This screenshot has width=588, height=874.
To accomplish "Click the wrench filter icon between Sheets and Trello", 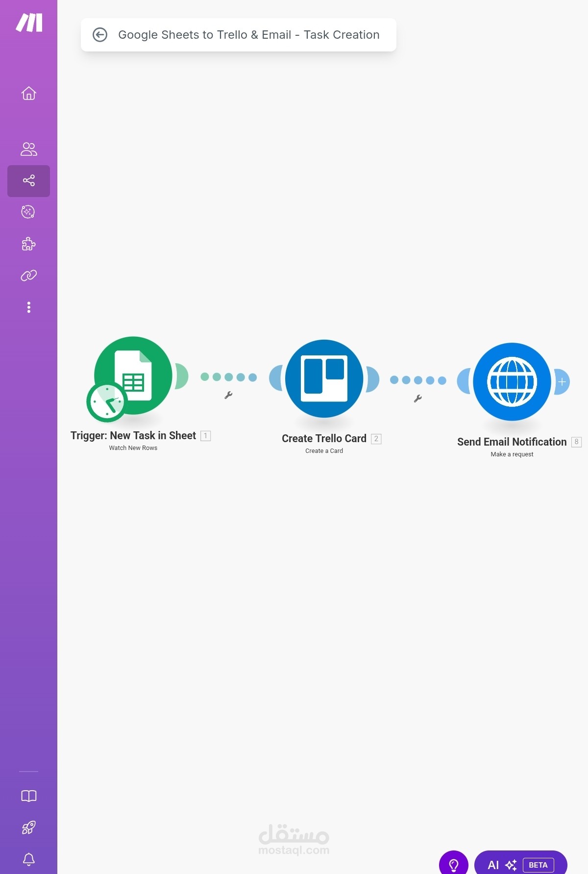I will pyautogui.click(x=228, y=395).
